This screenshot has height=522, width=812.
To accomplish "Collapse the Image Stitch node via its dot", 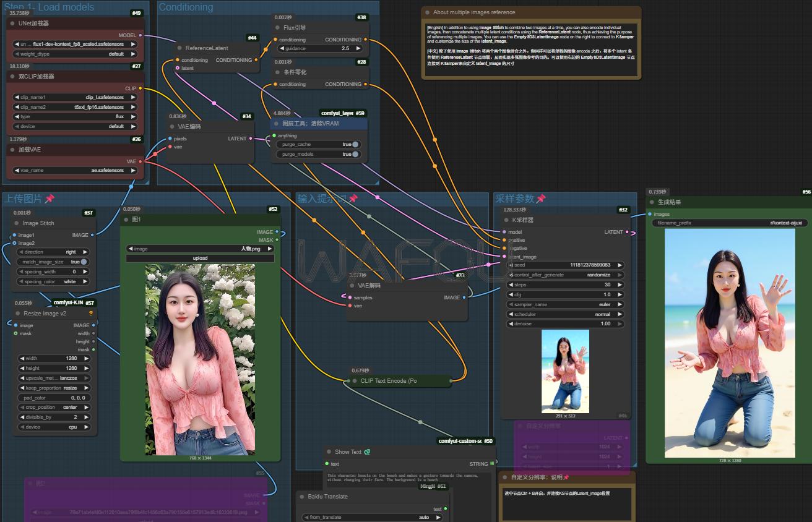I will 17,223.
